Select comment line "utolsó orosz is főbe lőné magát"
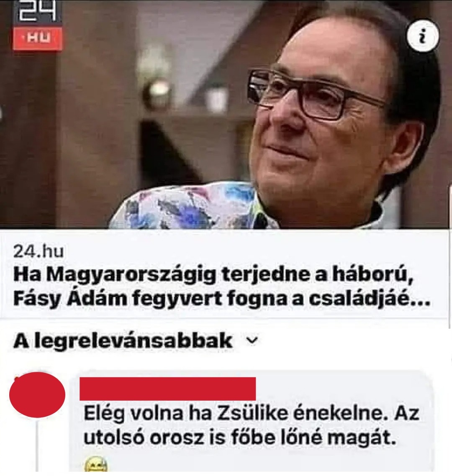 click(x=240, y=438)
